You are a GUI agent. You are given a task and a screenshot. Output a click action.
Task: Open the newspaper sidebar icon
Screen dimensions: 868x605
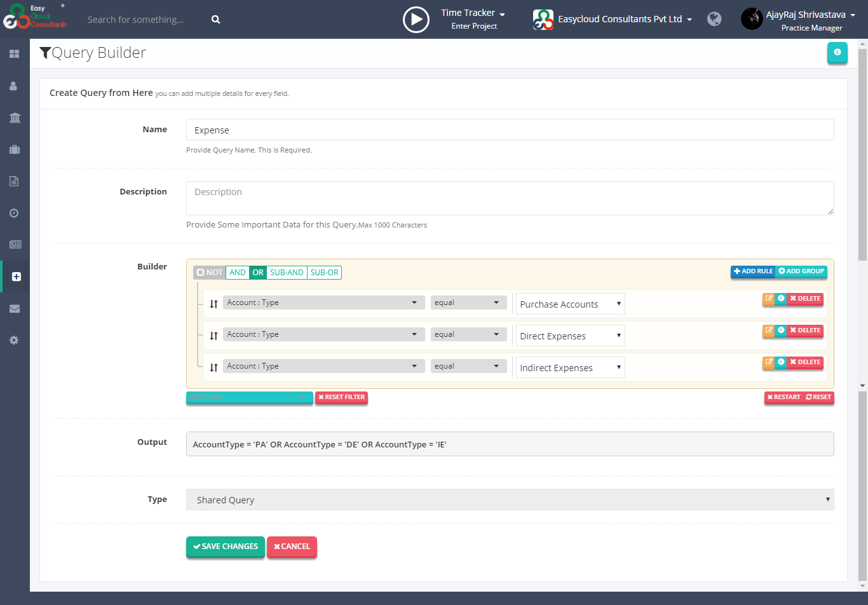click(14, 245)
